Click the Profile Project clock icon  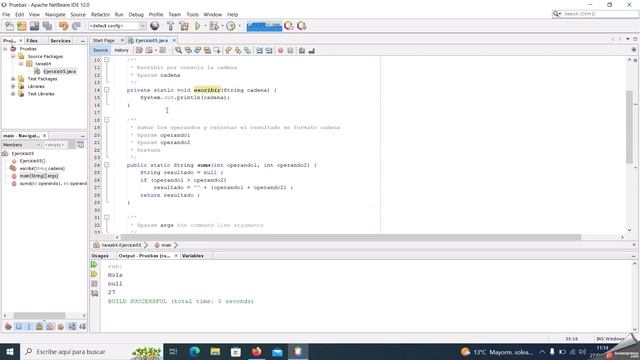231,26
